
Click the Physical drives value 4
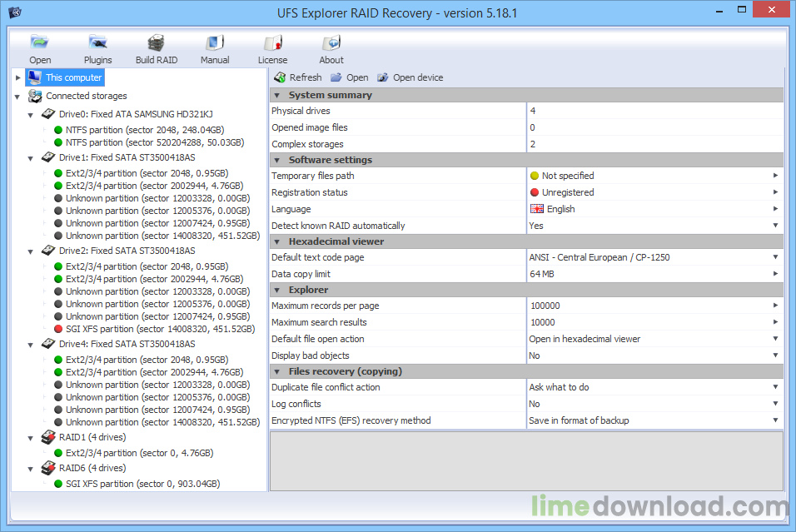click(533, 111)
